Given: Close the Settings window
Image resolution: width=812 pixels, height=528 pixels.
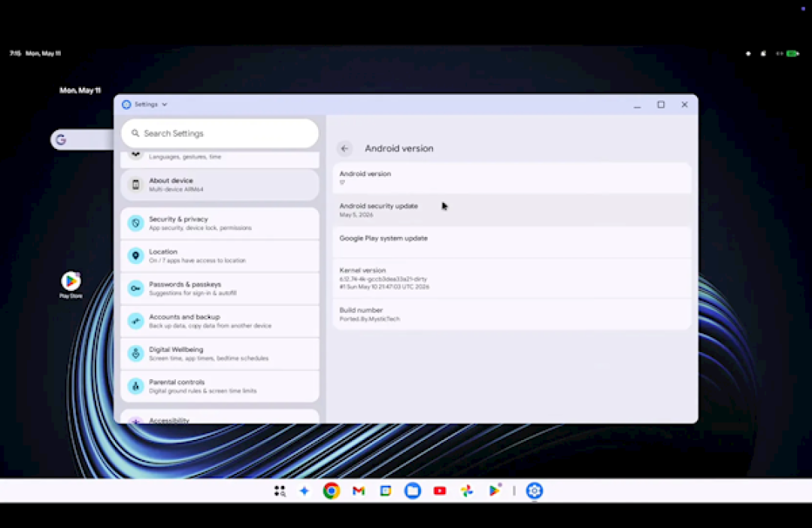Looking at the screenshot, I should (x=684, y=105).
